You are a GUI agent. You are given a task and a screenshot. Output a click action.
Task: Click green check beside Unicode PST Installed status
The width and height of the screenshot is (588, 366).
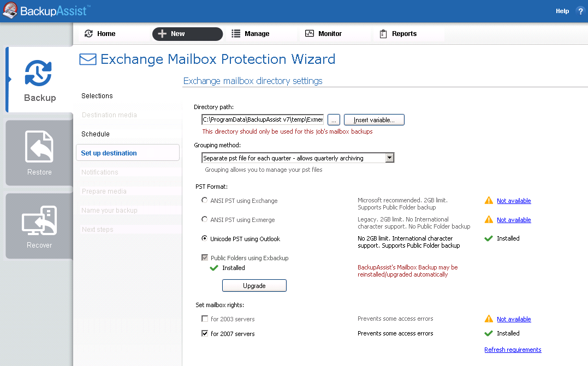click(489, 238)
